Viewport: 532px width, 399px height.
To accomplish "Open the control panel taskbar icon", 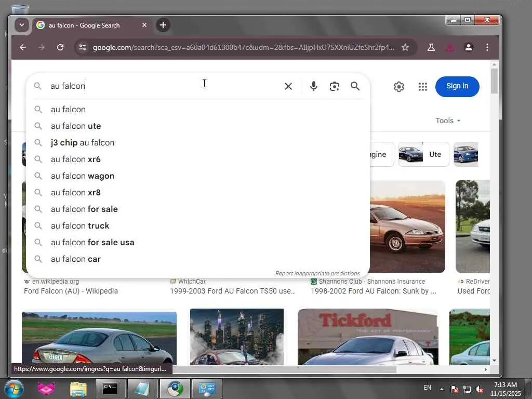I will tap(207, 389).
